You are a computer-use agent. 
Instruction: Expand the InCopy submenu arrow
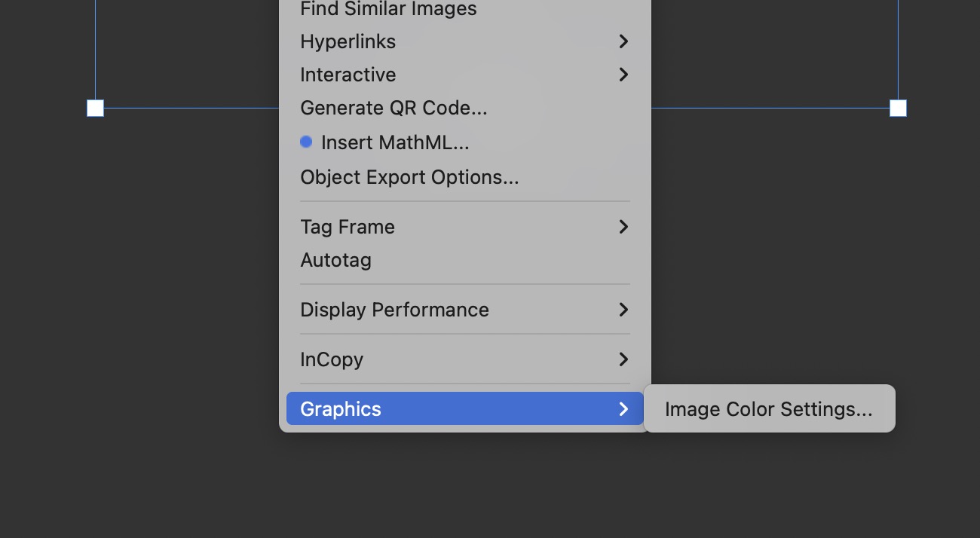point(623,359)
